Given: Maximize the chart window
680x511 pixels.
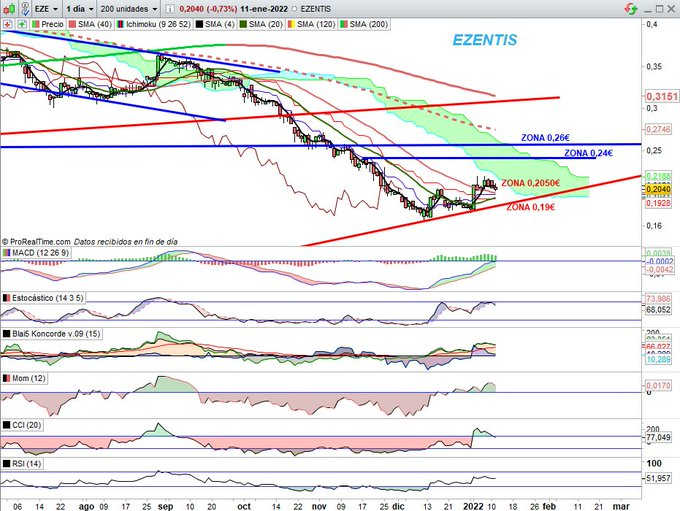Looking at the screenshot, I should [660, 9].
